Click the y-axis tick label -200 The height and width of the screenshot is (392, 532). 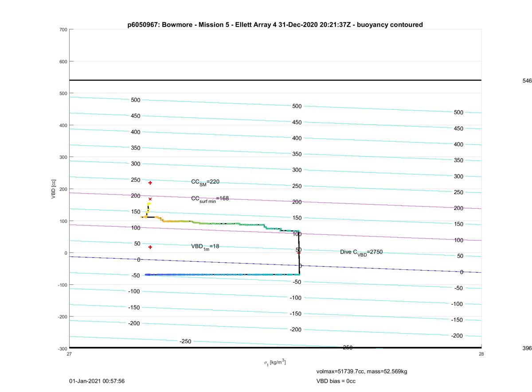[62, 317]
